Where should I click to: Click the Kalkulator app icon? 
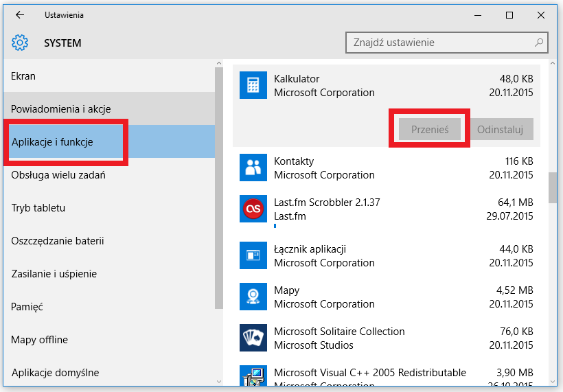pyautogui.click(x=253, y=85)
